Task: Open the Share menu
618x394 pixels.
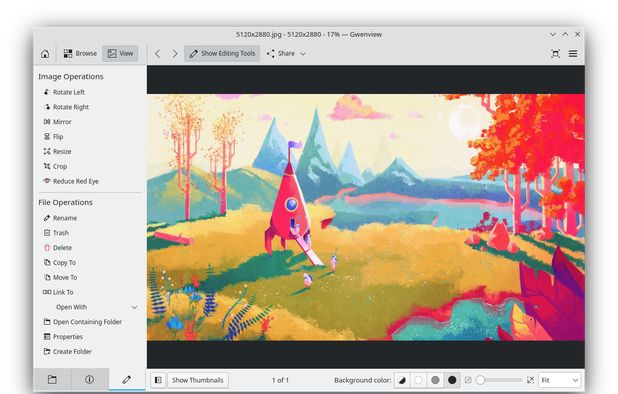Action: click(286, 54)
